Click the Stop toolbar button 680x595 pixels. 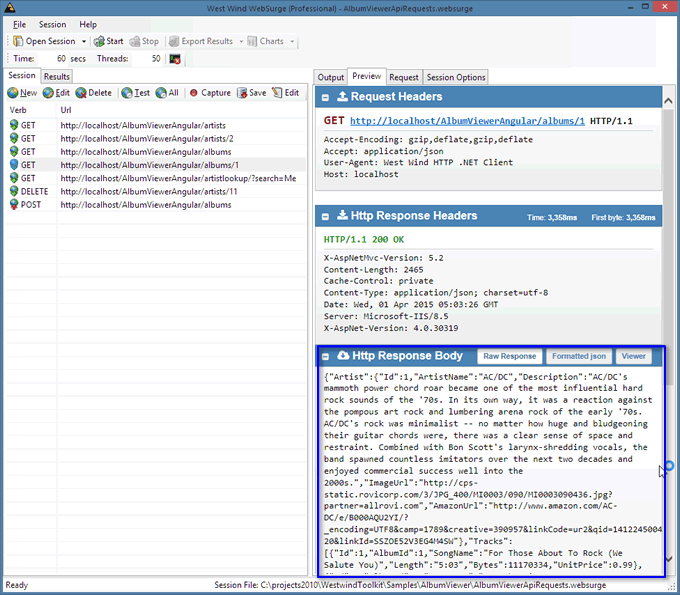(x=144, y=41)
